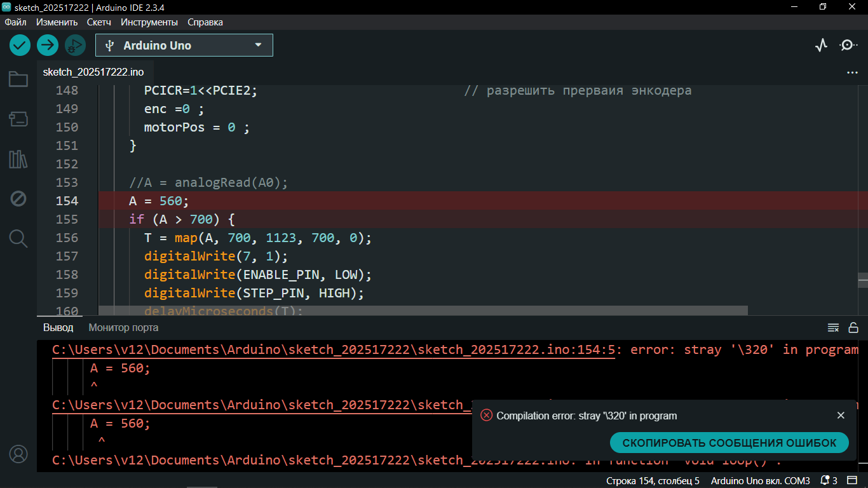Click the editor vertical scrollbar thumb
This screenshot has height=488, width=868.
pos(862,280)
